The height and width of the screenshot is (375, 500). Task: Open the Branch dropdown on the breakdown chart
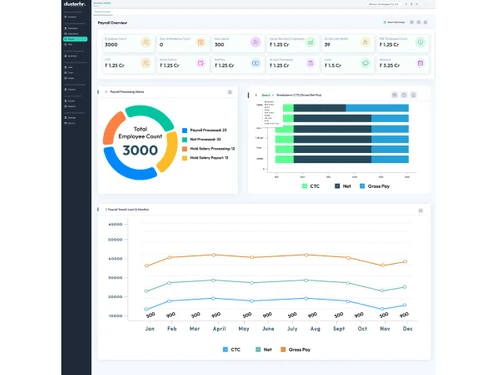[267, 95]
